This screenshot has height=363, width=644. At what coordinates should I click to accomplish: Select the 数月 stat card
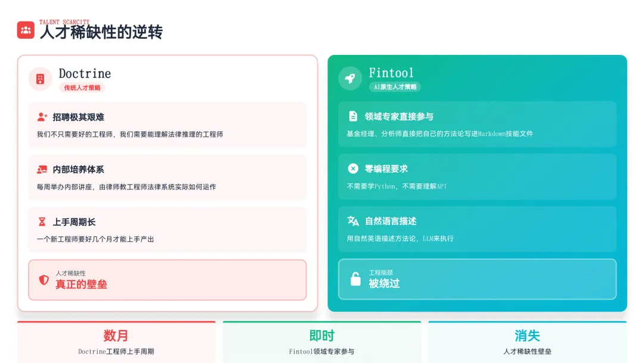pyautogui.click(x=116, y=342)
